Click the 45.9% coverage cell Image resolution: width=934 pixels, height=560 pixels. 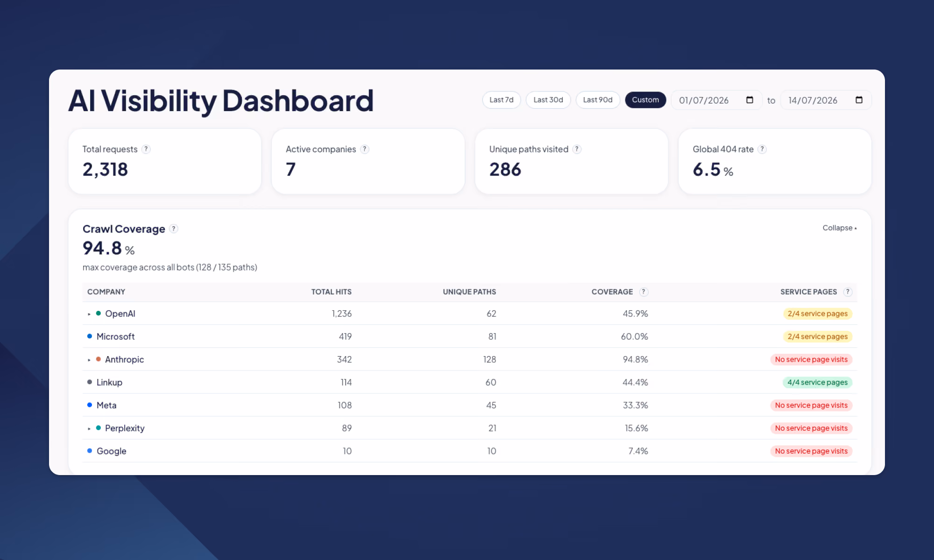pyautogui.click(x=635, y=314)
